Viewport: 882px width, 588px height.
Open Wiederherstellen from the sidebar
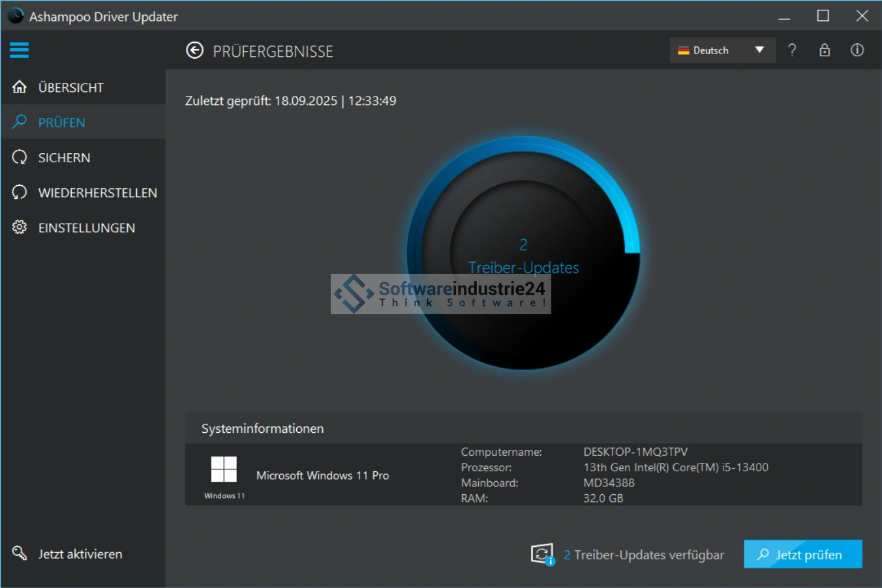pos(97,193)
